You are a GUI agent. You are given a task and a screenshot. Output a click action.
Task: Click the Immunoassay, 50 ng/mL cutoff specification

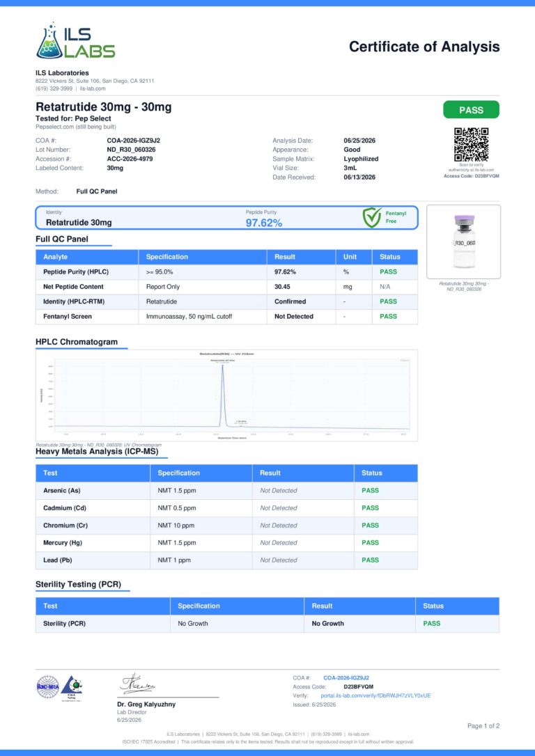point(189,317)
